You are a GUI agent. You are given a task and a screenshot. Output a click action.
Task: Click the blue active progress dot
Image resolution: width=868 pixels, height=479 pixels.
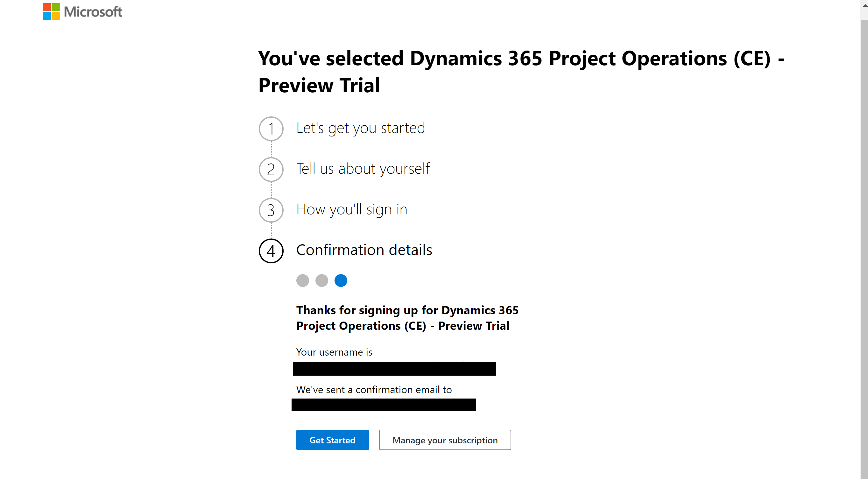pos(341,281)
